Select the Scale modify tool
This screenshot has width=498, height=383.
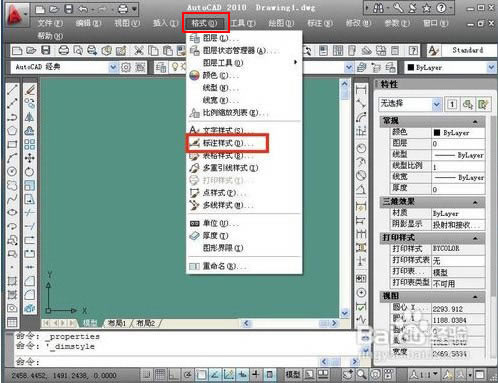coord(30,185)
